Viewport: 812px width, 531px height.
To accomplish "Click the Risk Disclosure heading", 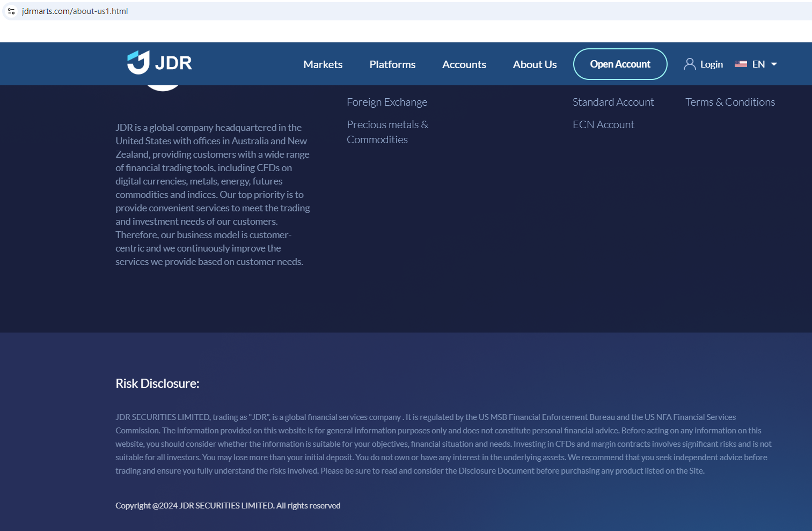I will (x=157, y=383).
